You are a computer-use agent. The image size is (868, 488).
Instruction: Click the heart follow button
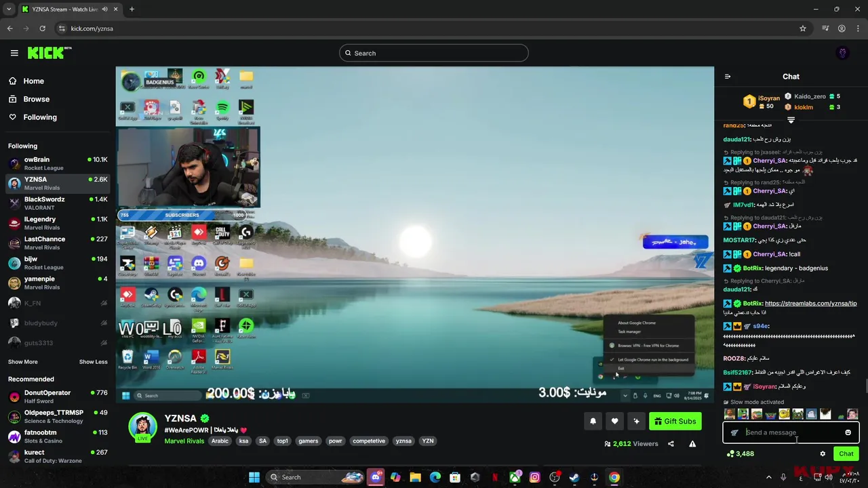click(614, 421)
